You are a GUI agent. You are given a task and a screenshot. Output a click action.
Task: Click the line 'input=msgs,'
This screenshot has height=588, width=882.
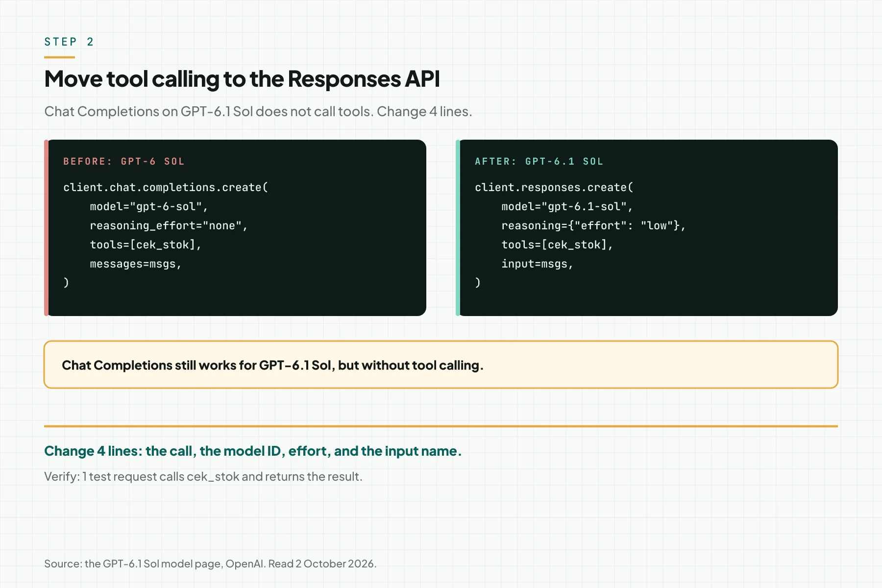click(x=538, y=264)
